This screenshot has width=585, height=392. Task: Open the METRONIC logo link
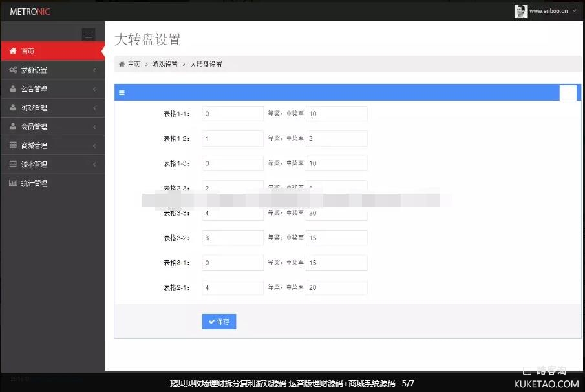coord(30,12)
